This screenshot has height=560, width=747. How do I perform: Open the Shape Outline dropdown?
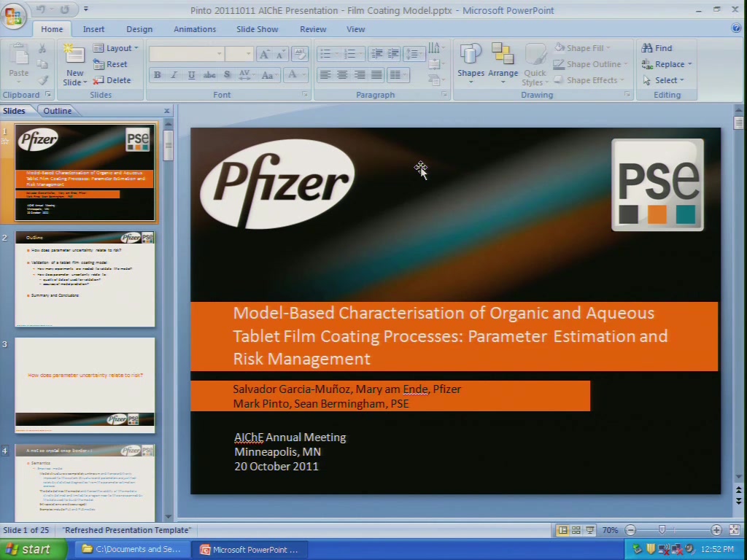(590, 64)
